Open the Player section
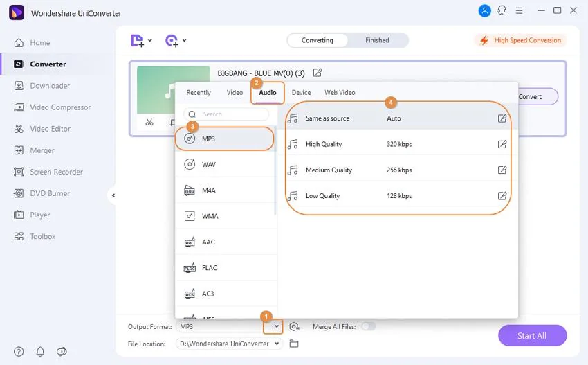Image resolution: width=588 pixels, height=365 pixels. (x=32, y=215)
